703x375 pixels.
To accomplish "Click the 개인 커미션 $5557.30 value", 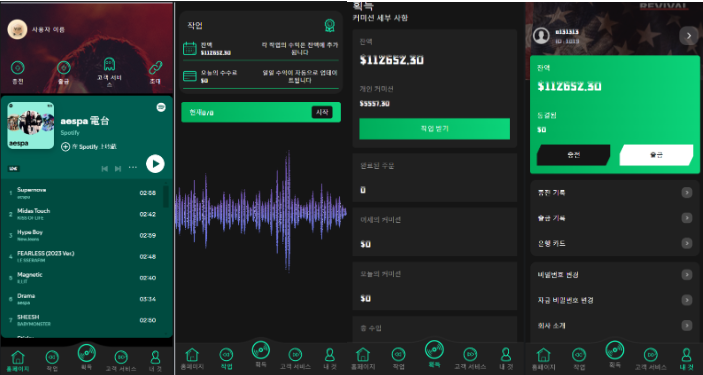I will [375, 104].
